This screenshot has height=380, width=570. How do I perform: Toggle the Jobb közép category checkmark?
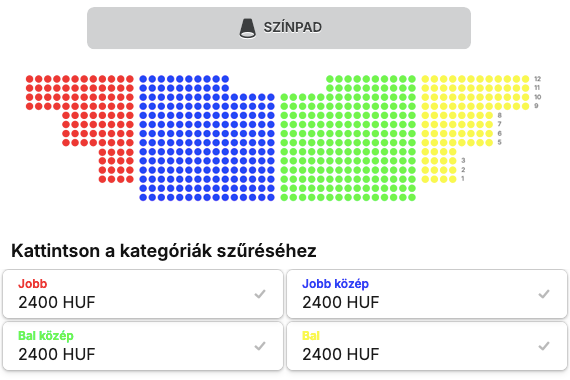(x=544, y=293)
